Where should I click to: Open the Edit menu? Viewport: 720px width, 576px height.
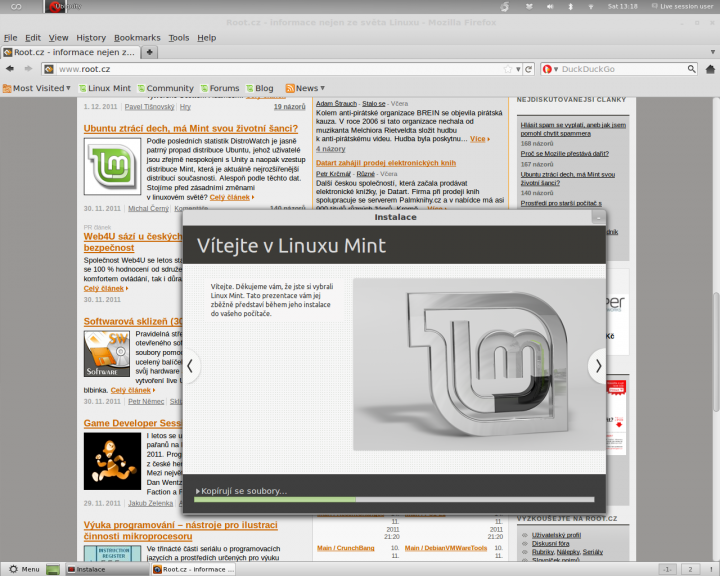33,38
